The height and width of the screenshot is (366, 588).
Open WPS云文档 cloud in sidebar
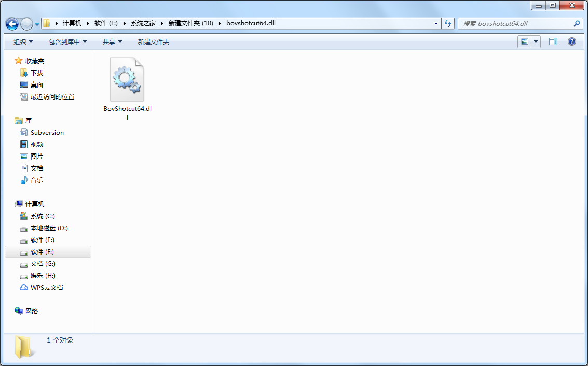coord(46,287)
